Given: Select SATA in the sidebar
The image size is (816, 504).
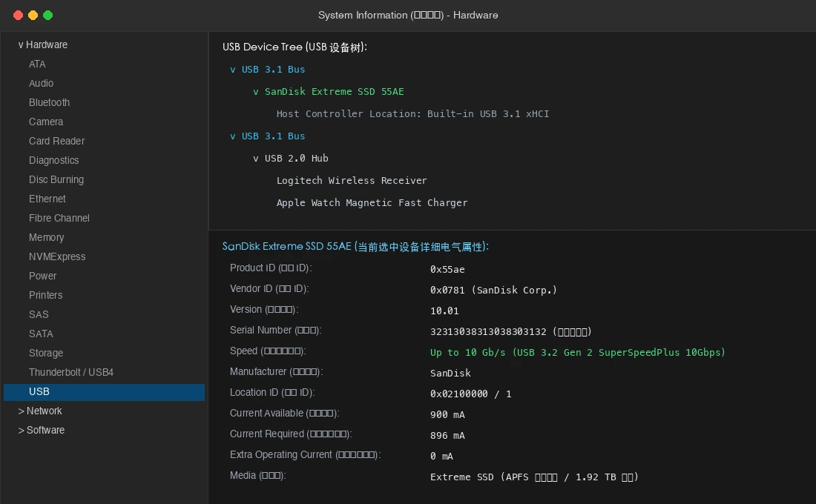Looking at the screenshot, I should (41, 334).
